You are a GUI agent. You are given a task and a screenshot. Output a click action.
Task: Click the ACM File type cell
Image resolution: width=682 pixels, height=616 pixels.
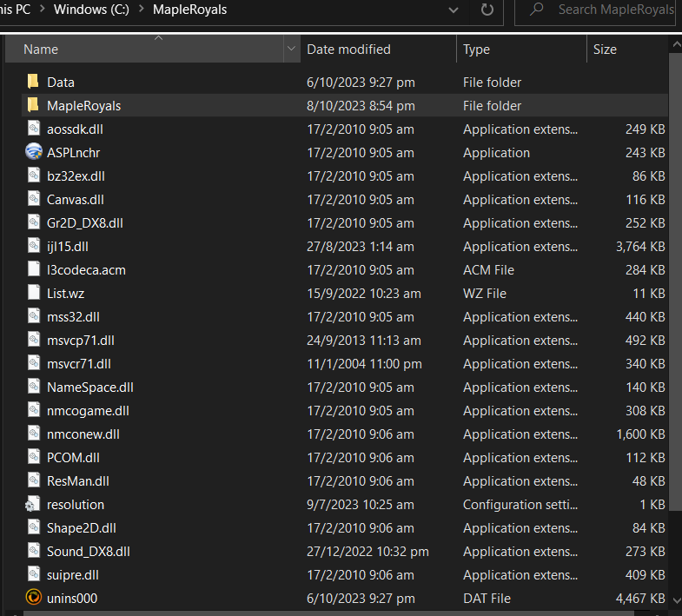pos(488,269)
